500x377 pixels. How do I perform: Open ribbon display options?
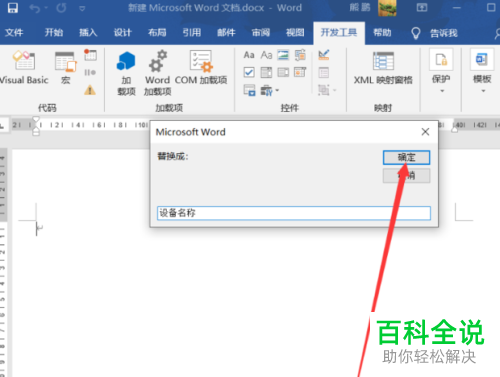coord(422,7)
